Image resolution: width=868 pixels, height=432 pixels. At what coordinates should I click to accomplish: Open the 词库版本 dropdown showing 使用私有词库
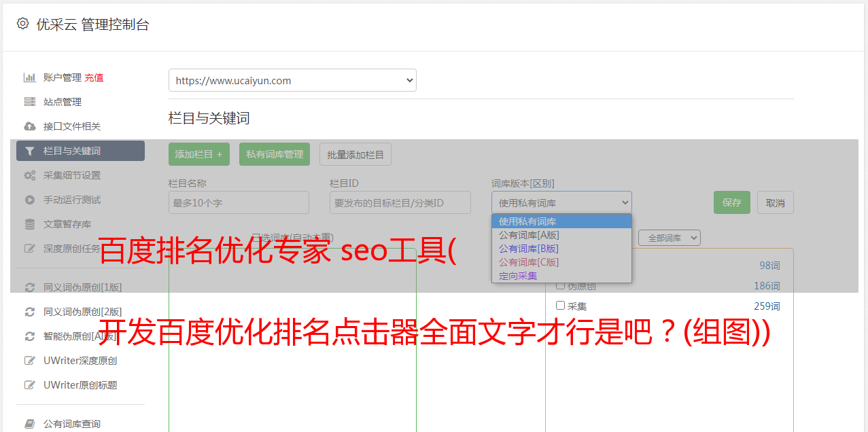coord(561,202)
